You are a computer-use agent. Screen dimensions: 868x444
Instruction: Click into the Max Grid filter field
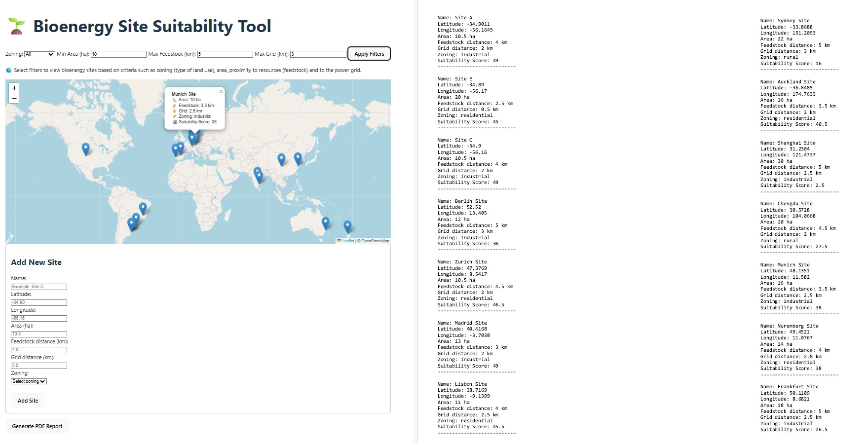[318, 54]
